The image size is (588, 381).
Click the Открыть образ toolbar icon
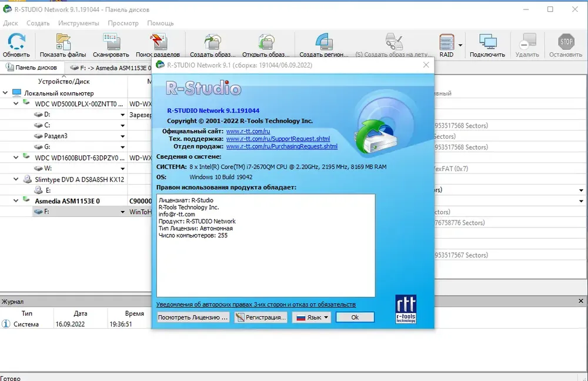click(x=266, y=45)
